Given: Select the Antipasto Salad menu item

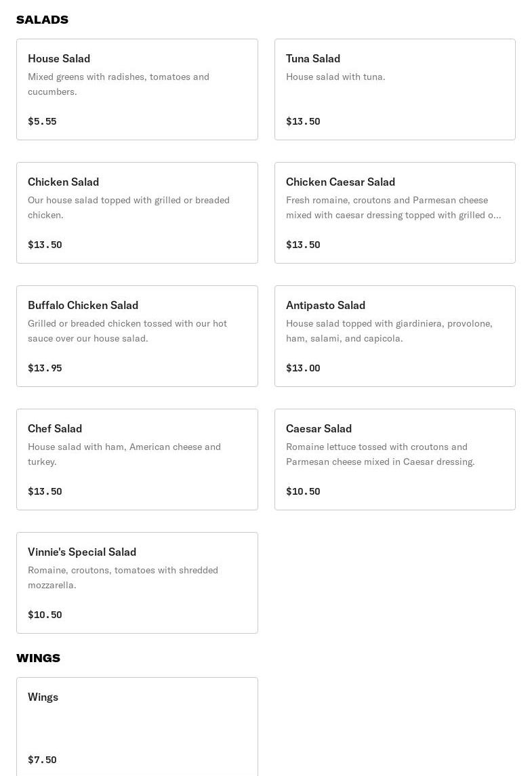Looking at the screenshot, I should (x=394, y=336).
